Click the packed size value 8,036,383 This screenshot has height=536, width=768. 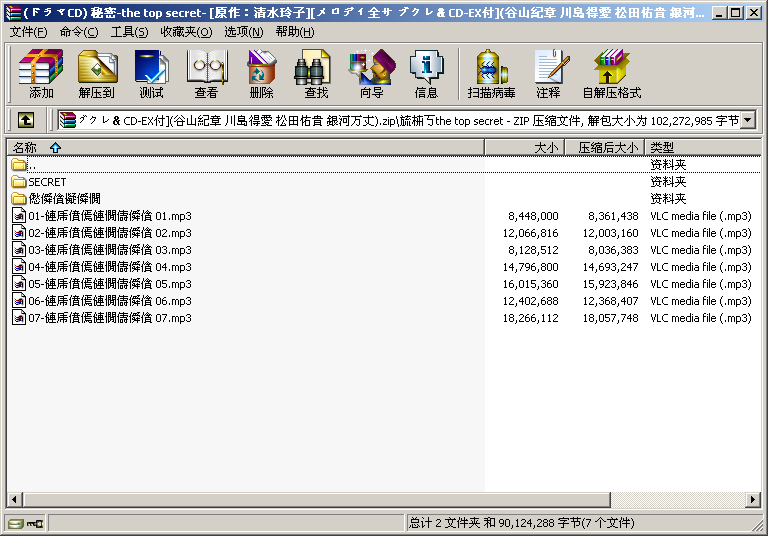[x=613, y=250]
